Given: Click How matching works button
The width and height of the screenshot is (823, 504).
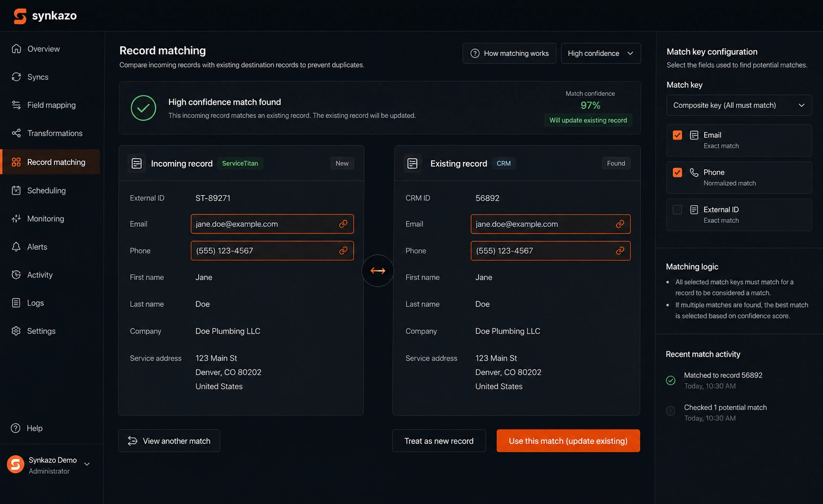Looking at the screenshot, I should coord(509,53).
